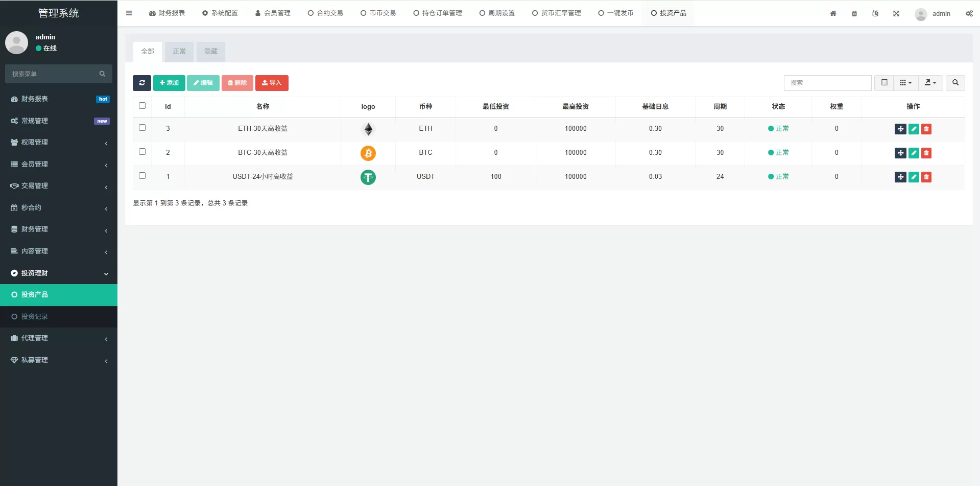Click the table 搜索 input field
Image resolution: width=980 pixels, height=486 pixels.
click(x=827, y=83)
